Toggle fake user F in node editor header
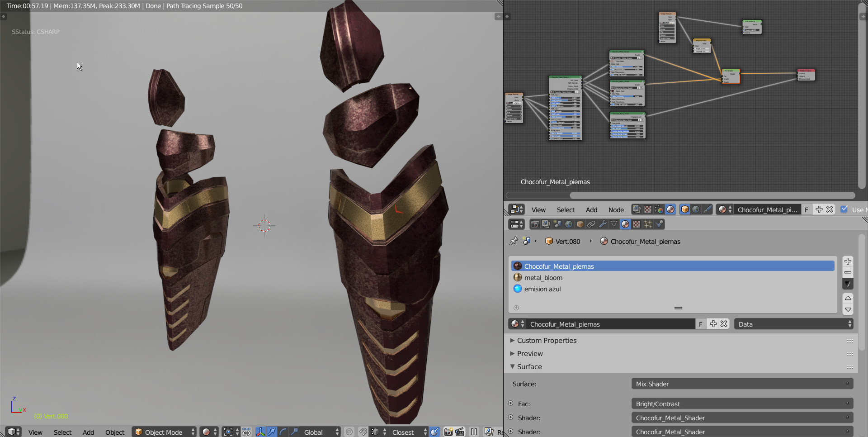 click(x=807, y=209)
